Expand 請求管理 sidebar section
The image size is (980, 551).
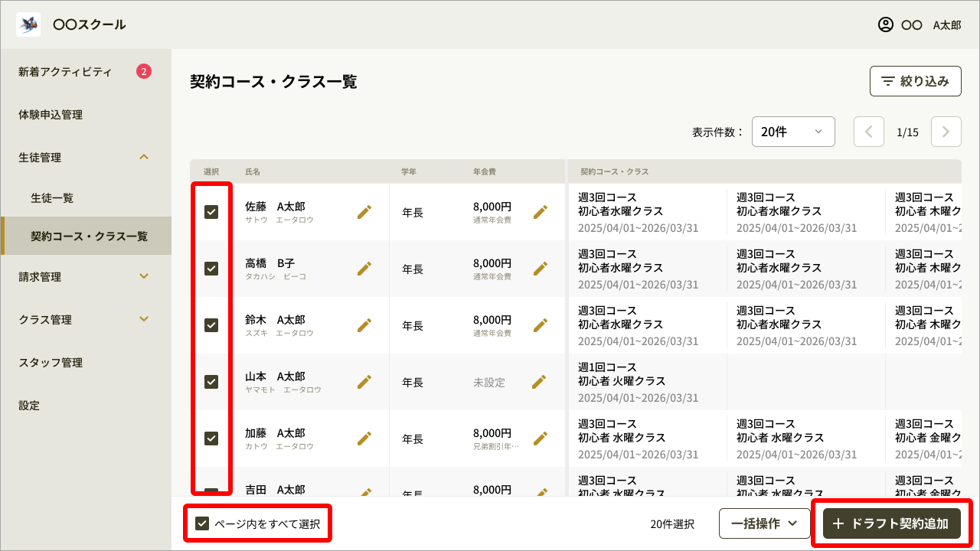[86, 277]
